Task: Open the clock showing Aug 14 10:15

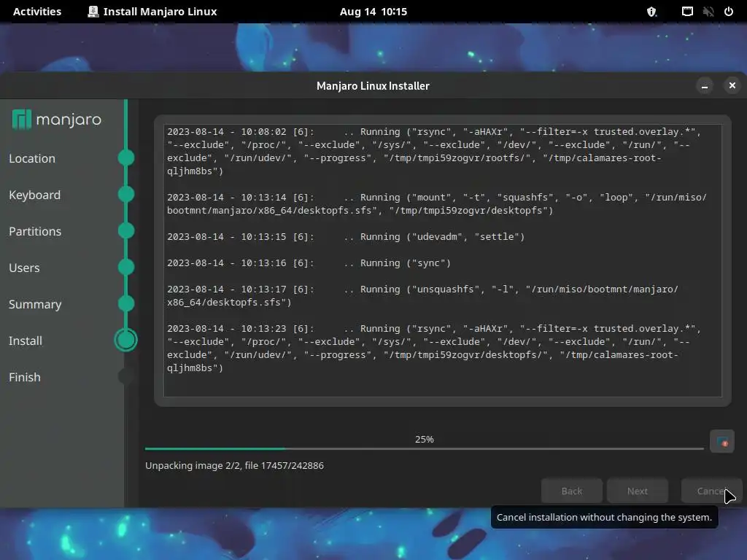Action: click(x=373, y=12)
